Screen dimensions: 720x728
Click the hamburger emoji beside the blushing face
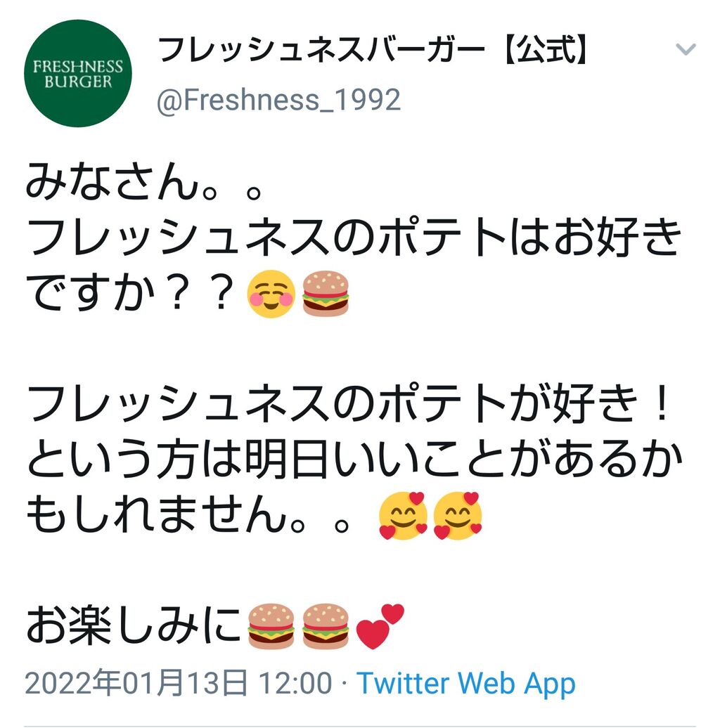tap(326, 294)
